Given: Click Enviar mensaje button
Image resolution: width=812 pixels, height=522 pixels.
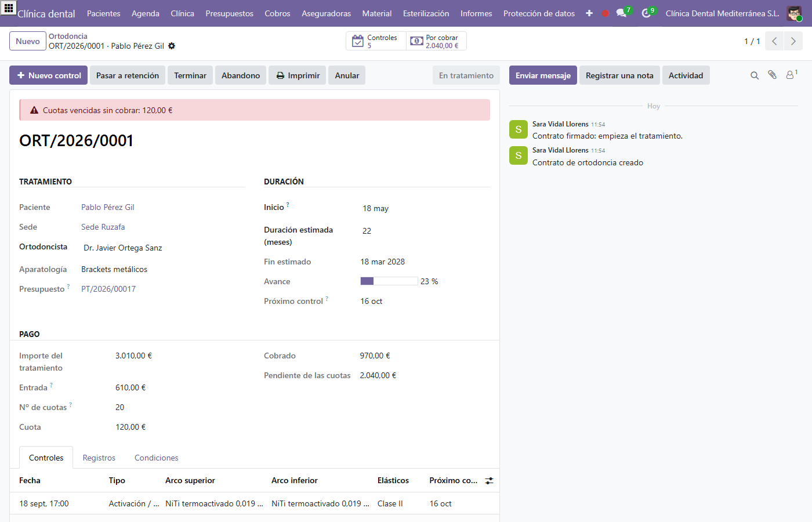Looking at the screenshot, I should click(543, 75).
